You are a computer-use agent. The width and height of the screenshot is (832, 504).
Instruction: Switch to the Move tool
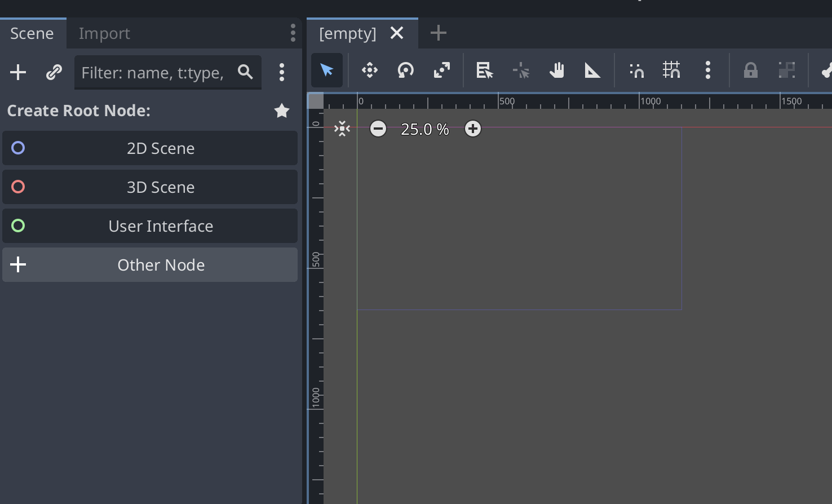(x=369, y=70)
